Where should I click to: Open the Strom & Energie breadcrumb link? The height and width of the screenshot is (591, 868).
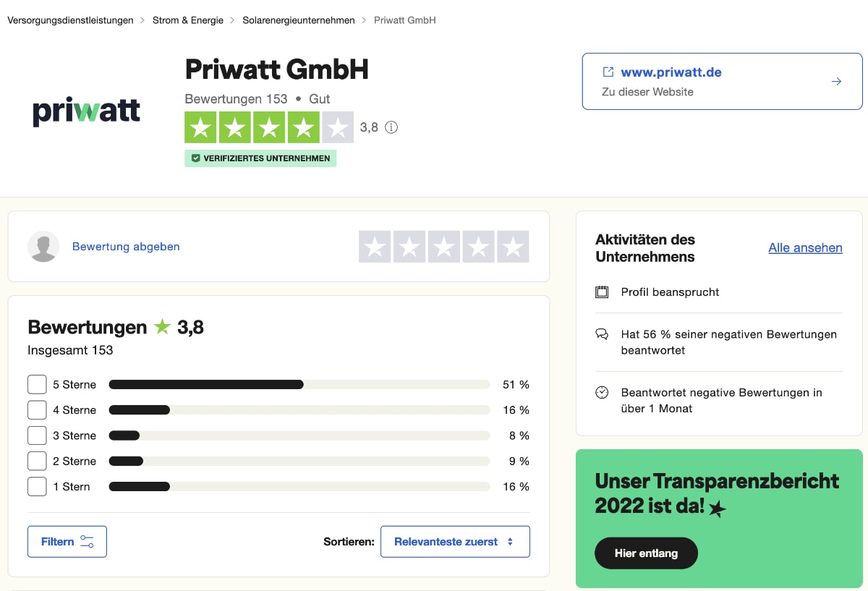click(x=187, y=20)
